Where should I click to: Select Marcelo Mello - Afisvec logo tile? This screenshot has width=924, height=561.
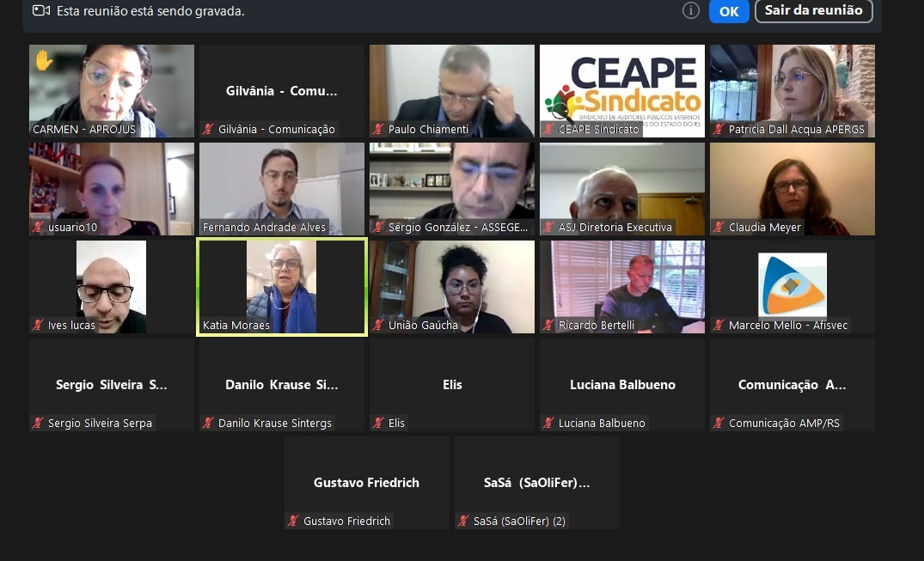click(x=792, y=287)
